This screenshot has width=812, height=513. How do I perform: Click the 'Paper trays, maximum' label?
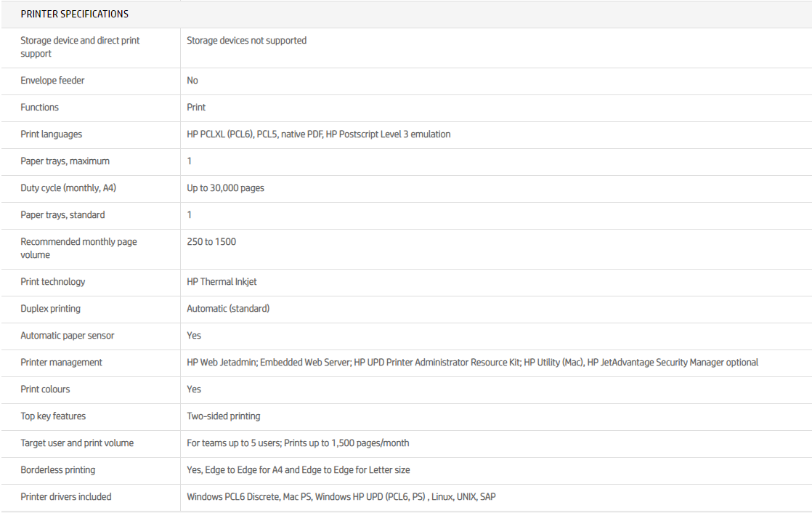coord(65,161)
